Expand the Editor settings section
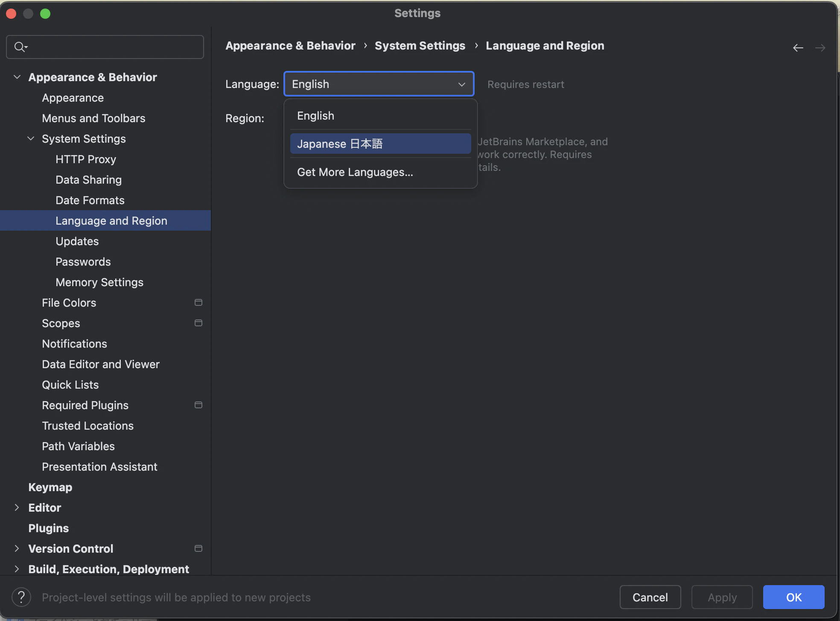The height and width of the screenshot is (621, 840). pos(17,507)
